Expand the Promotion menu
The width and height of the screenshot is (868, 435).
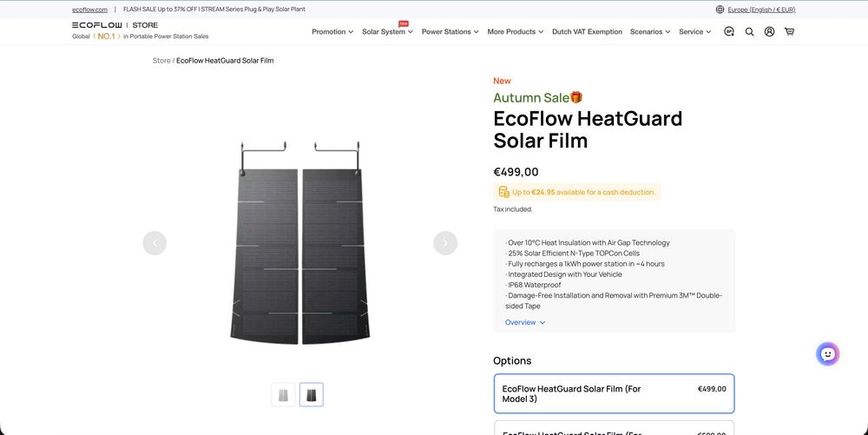pos(332,32)
